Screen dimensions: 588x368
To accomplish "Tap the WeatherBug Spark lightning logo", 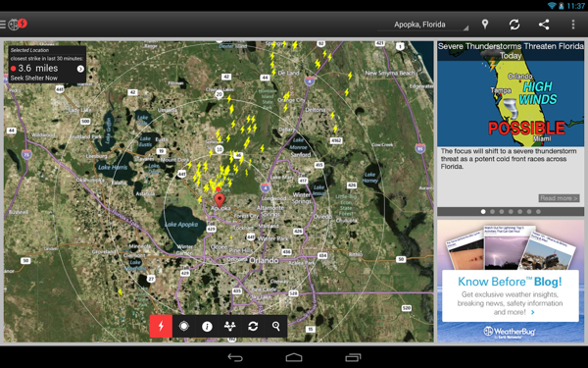I will tap(18, 25).
